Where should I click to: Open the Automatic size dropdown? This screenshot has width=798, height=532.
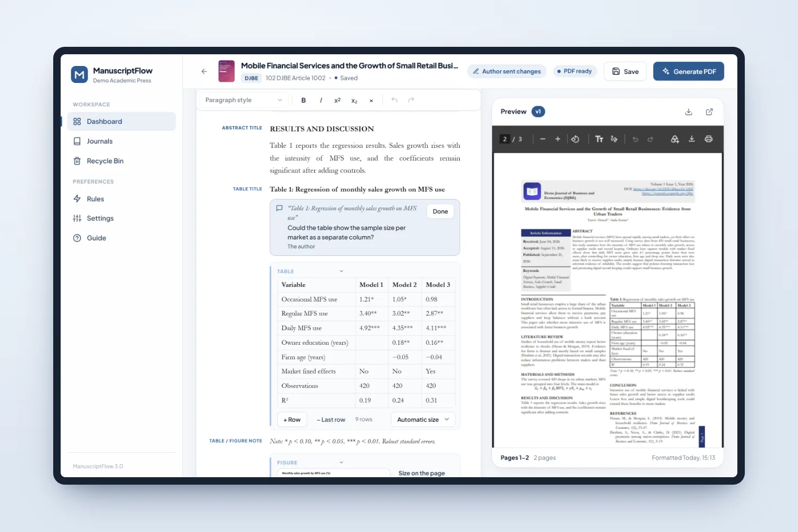[423, 419]
